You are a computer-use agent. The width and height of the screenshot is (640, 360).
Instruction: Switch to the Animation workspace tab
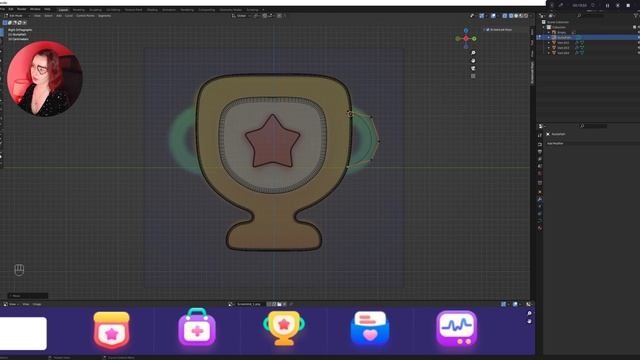tap(169, 9)
